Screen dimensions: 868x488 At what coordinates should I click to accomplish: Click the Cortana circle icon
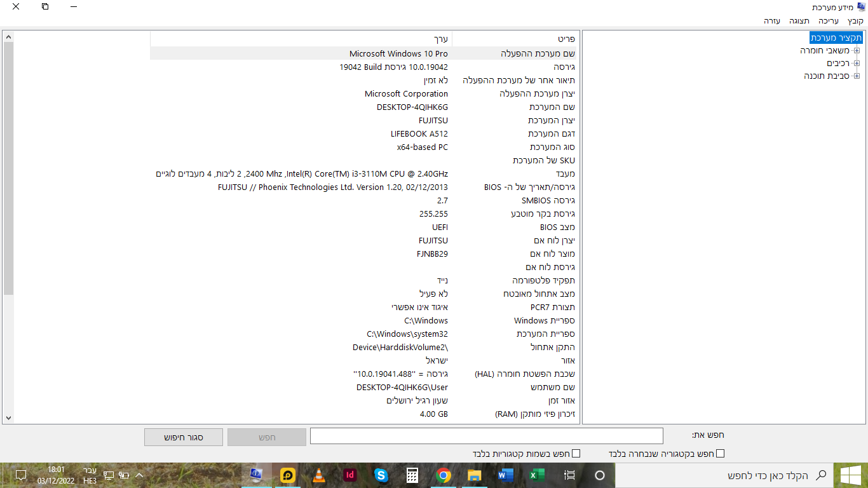(x=600, y=475)
